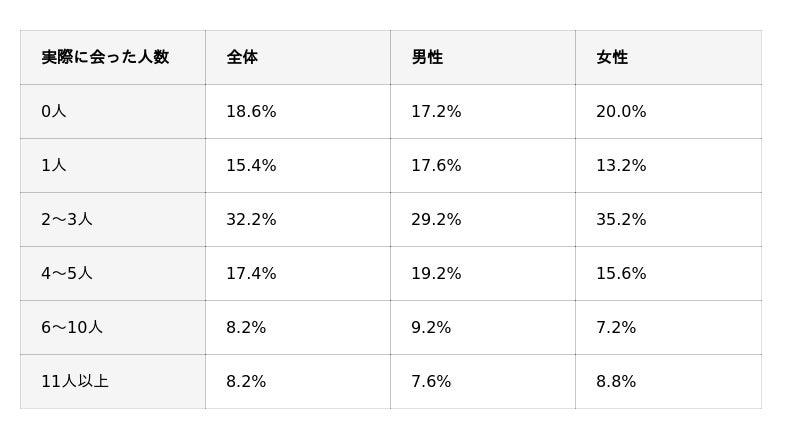The height and width of the screenshot is (439, 800).
Task: Select the 35.2% cell in 女性 column
Action: (x=668, y=220)
